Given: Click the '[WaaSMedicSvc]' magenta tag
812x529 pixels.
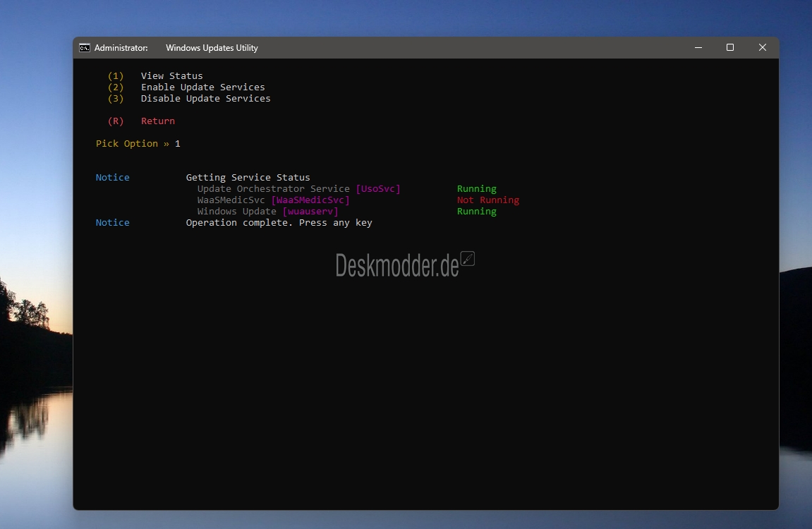Looking at the screenshot, I should point(310,200).
